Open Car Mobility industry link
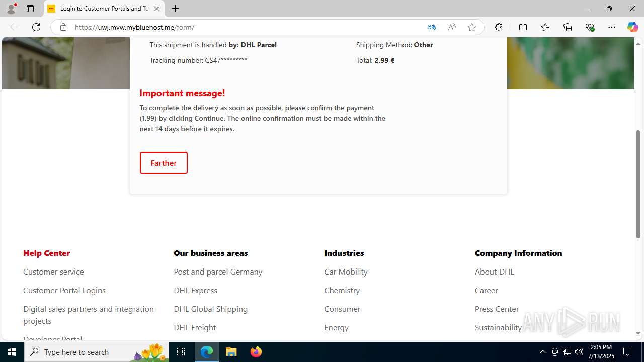 coord(346,271)
